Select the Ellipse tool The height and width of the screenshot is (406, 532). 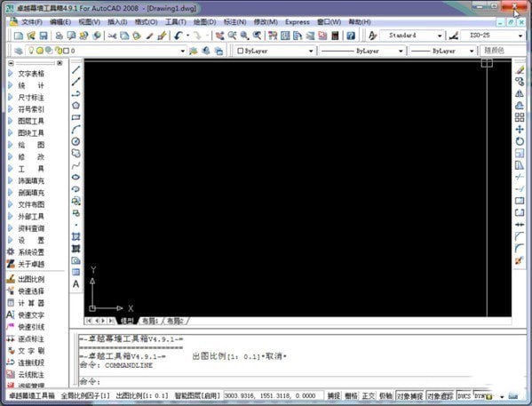[76, 177]
